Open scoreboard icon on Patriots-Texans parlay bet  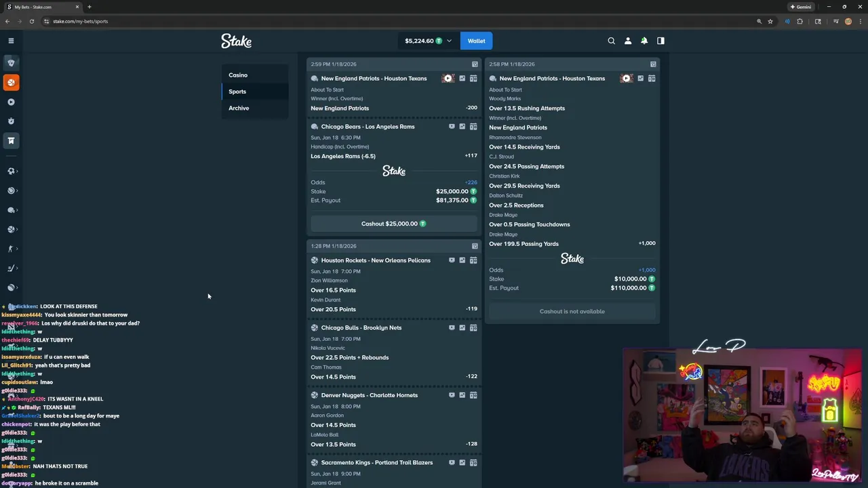pyautogui.click(x=652, y=79)
